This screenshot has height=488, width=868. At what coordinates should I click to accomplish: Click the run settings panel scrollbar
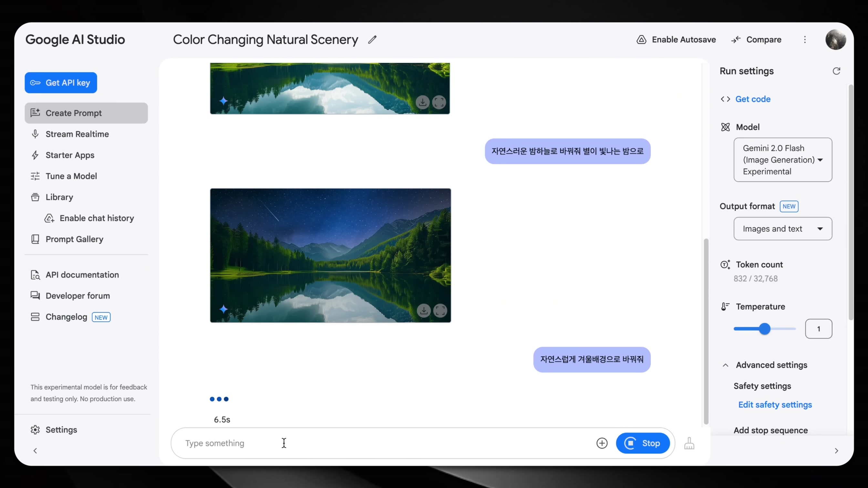851,202
